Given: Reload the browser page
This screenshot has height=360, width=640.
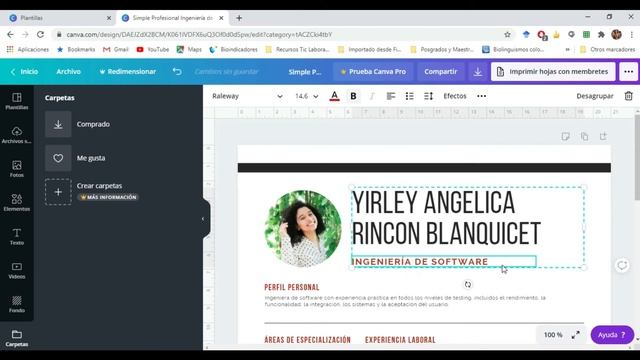Looking at the screenshot, I should click(40, 35).
